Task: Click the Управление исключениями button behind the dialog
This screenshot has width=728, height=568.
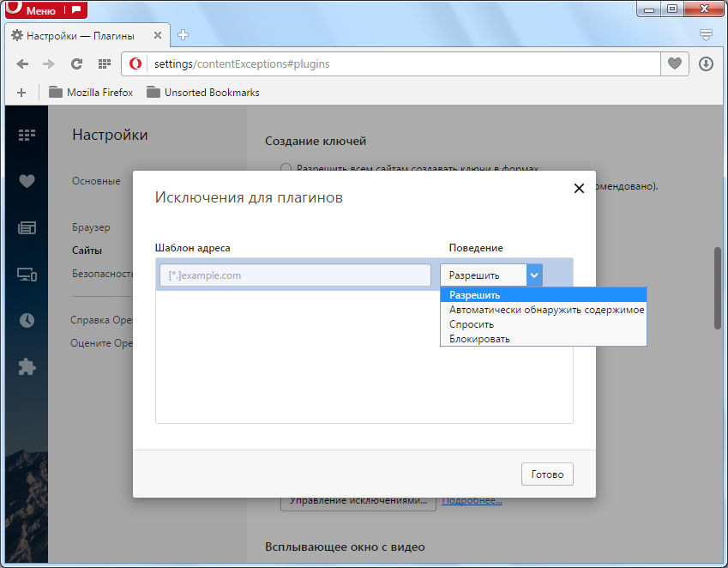Action: click(358, 504)
